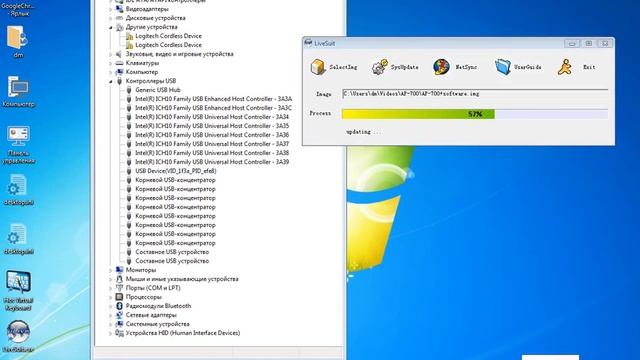Click the NetSync label in LiveSuit
The image size is (640, 360).
(x=466, y=67)
